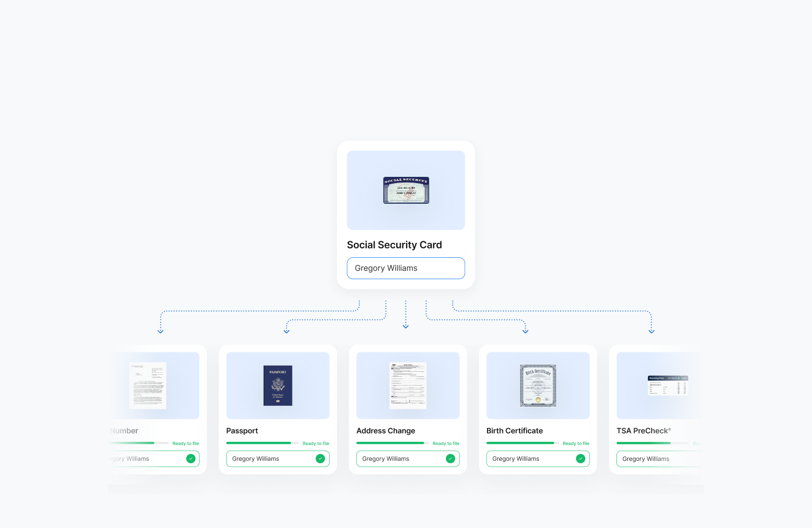
Task: Click the Passport progress bar
Action: click(263, 443)
